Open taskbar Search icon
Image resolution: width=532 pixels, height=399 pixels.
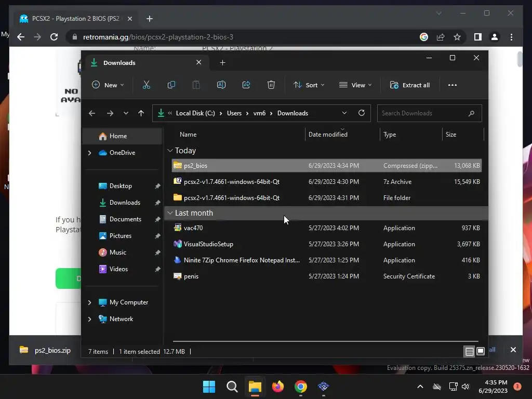click(232, 387)
